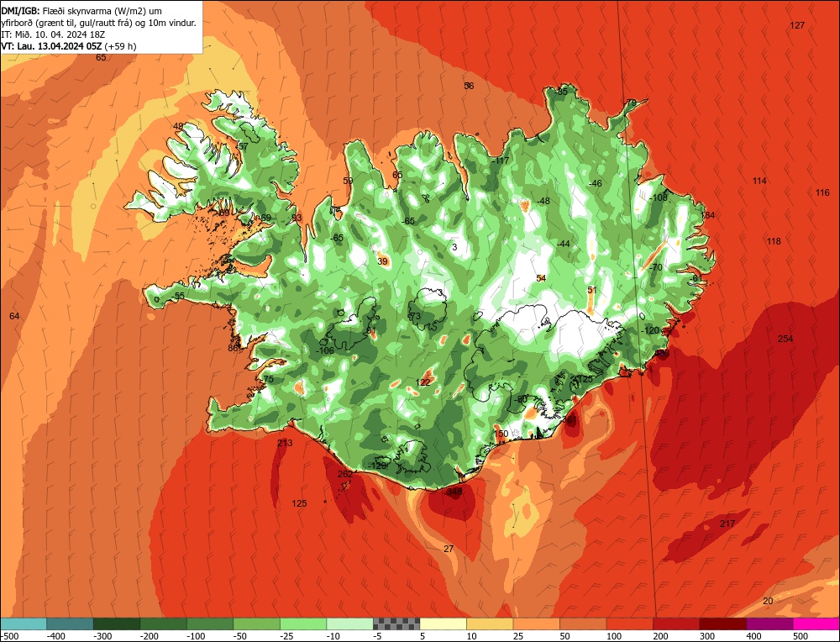The image size is (840, 642).
Task: Click the map value 75
Action: pyautogui.click(x=269, y=379)
